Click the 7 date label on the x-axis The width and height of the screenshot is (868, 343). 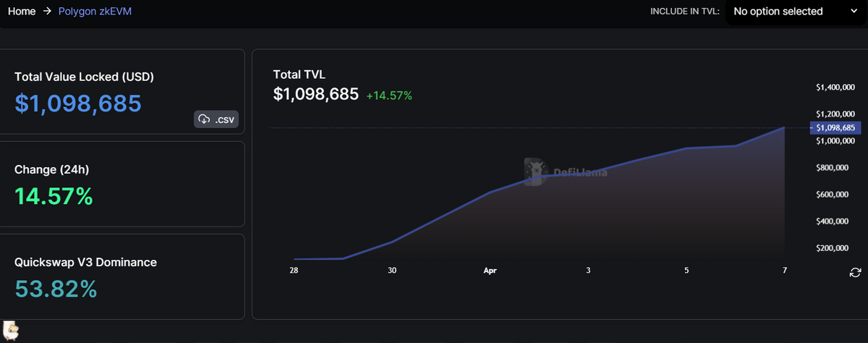tap(784, 270)
